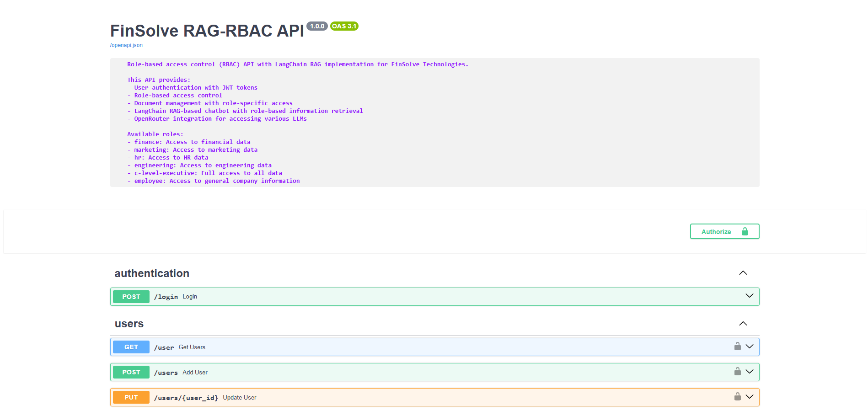Click the OAS 3.1 badge
The image size is (868, 416).
point(344,26)
